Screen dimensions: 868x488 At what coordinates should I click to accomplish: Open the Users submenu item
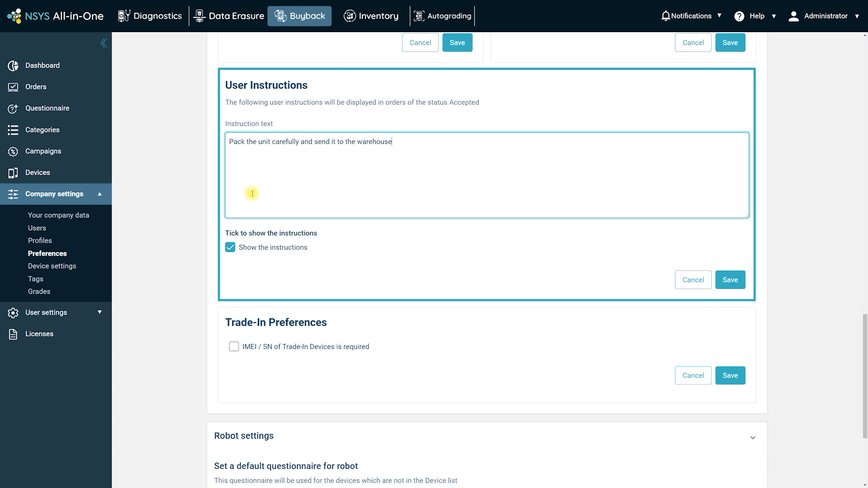37,228
